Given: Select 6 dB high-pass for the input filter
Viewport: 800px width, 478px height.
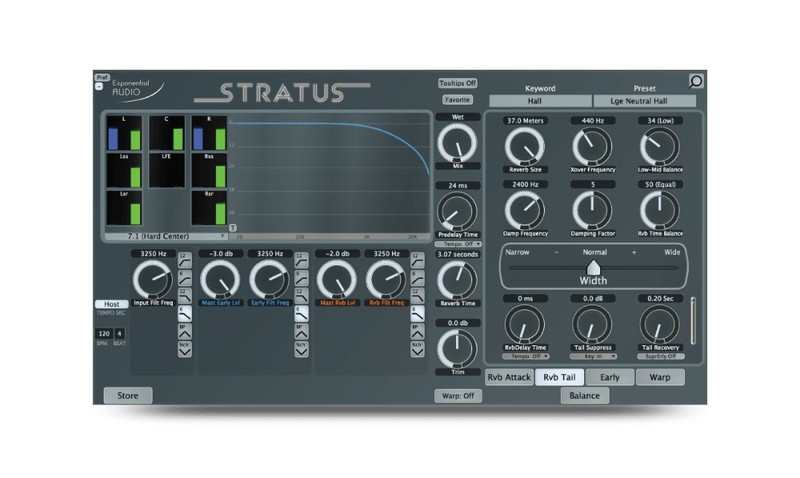Looking at the screenshot, I should click(185, 278).
